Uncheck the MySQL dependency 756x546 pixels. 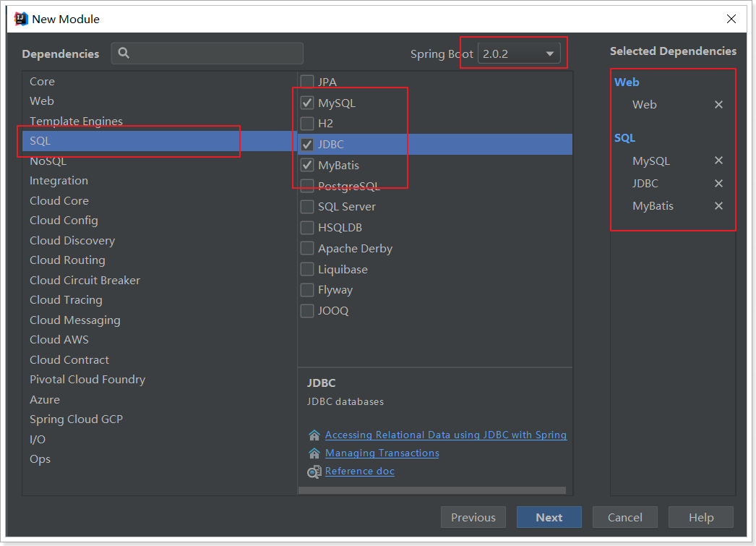pos(307,103)
